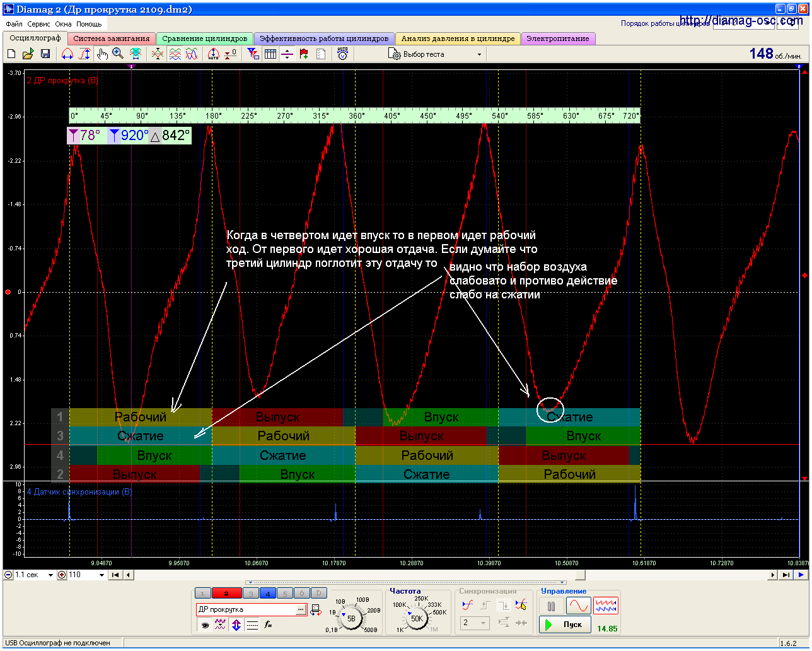812x651 pixels.
Task: Open the synchronization channel 2 dropdown
Action: pos(475,623)
